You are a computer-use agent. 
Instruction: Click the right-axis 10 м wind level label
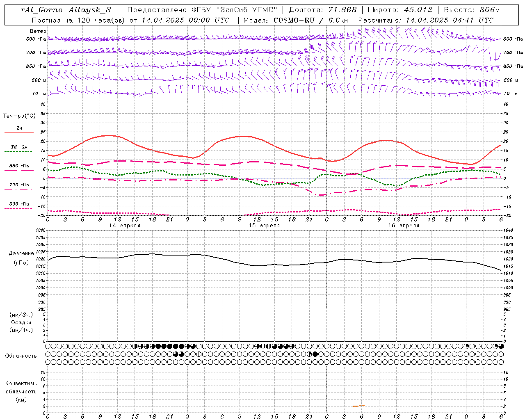[510, 94]
